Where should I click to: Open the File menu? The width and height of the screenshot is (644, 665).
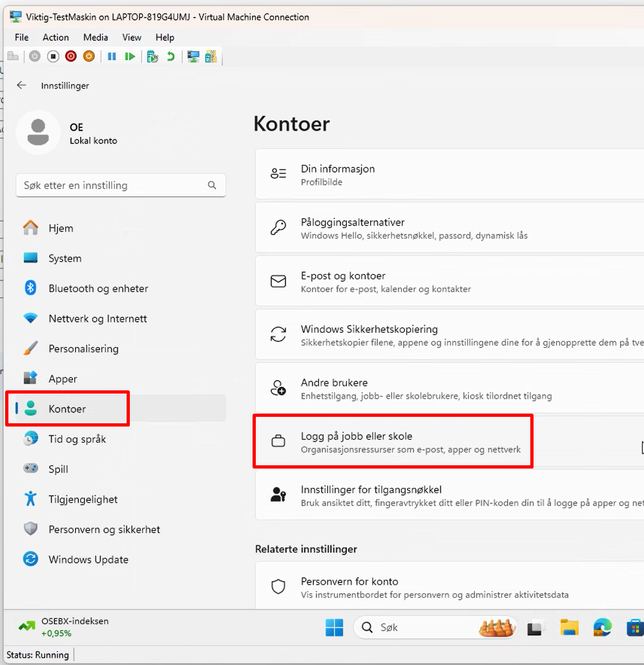[21, 37]
